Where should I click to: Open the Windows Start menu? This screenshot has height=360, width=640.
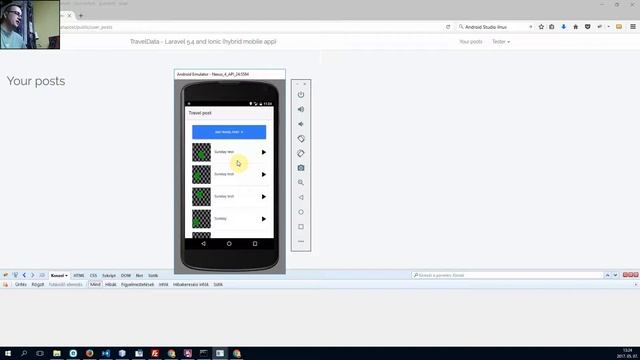8,353
